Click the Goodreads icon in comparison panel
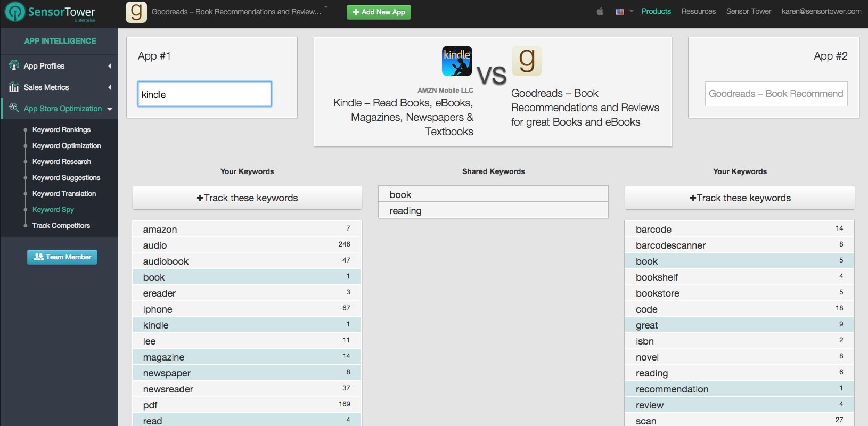The image size is (868, 426). 527,61
